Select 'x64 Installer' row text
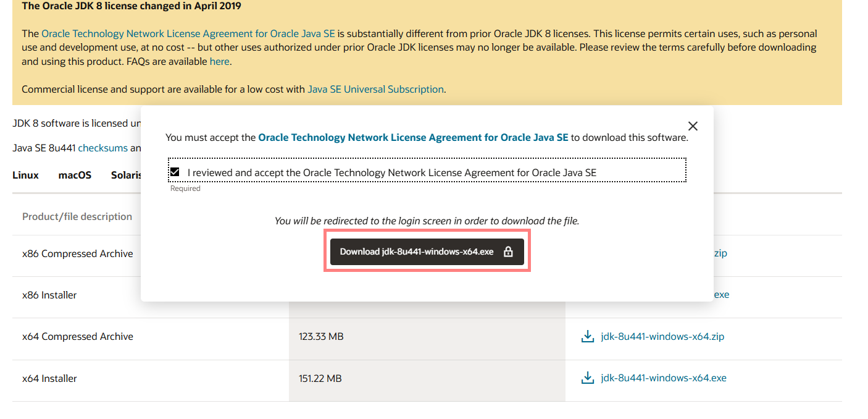868x419 pixels. point(49,378)
